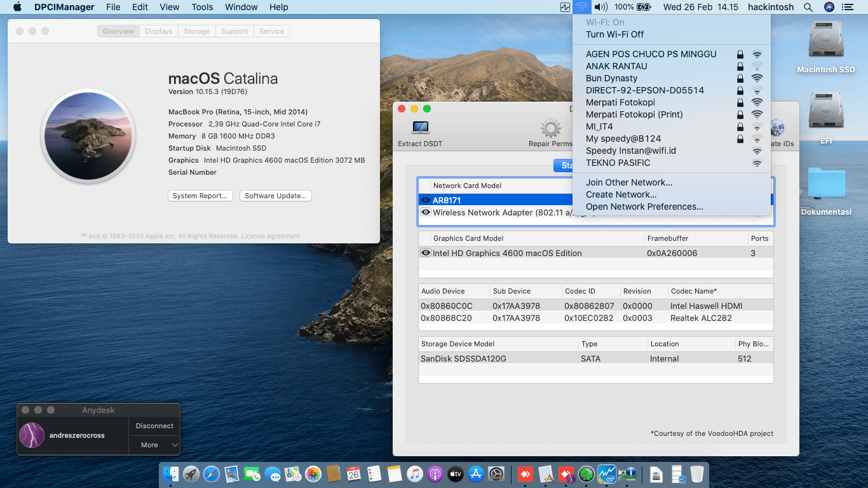Click DPCIManager PCI card icon in dock

click(627, 473)
